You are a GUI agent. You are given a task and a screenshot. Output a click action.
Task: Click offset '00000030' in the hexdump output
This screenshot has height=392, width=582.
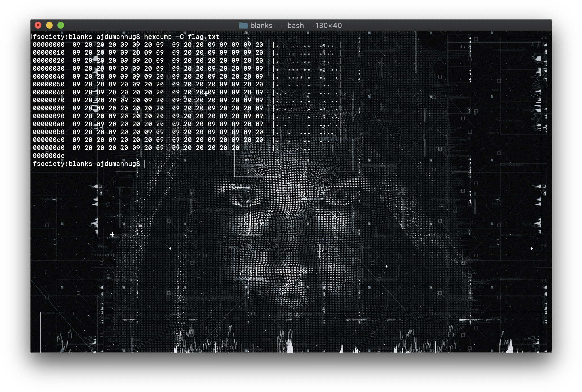pos(49,69)
